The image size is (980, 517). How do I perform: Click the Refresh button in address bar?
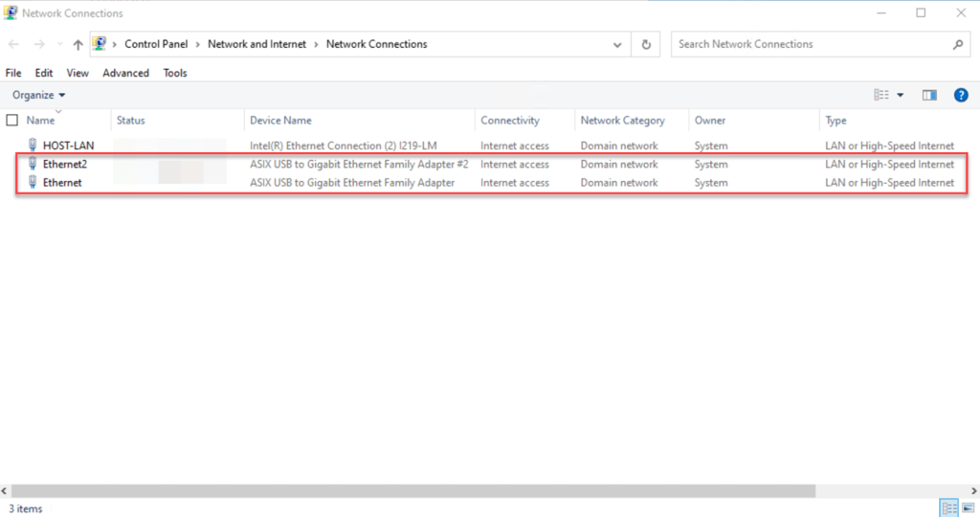tap(647, 44)
